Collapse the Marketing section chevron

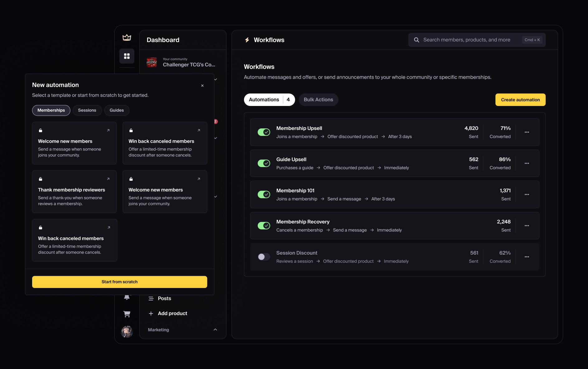coord(215,330)
